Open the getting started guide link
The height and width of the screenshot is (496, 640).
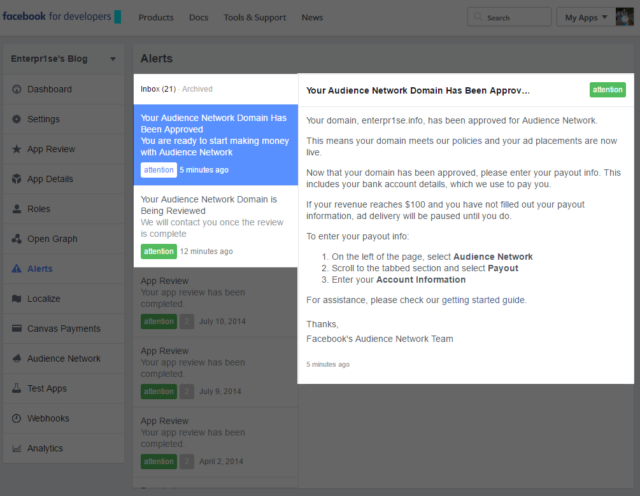click(x=483, y=300)
